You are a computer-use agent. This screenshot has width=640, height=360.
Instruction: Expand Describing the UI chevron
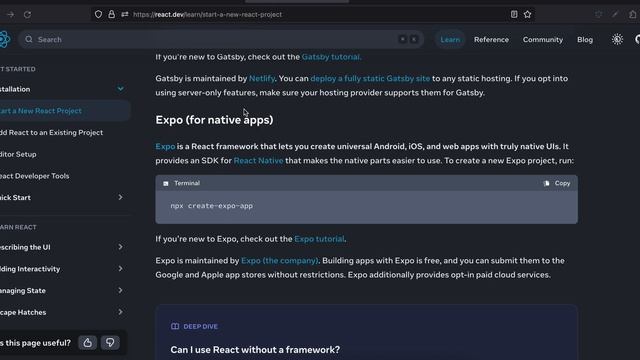point(120,247)
